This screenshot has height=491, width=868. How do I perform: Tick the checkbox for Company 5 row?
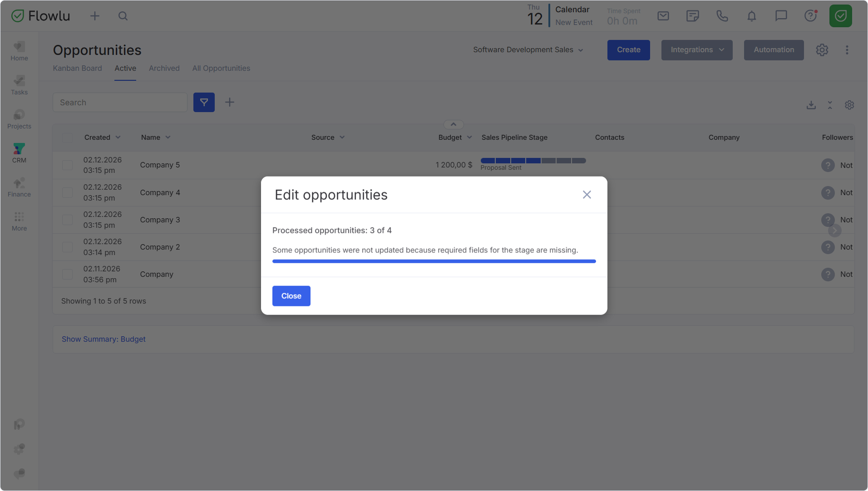click(x=67, y=165)
